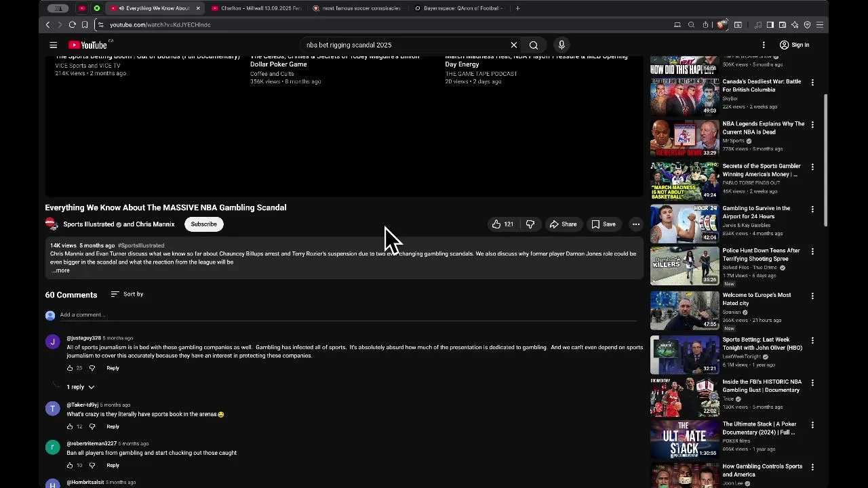Open the browser main hamburger menu
The width and height of the screenshot is (868, 488).
coord(820,24)
